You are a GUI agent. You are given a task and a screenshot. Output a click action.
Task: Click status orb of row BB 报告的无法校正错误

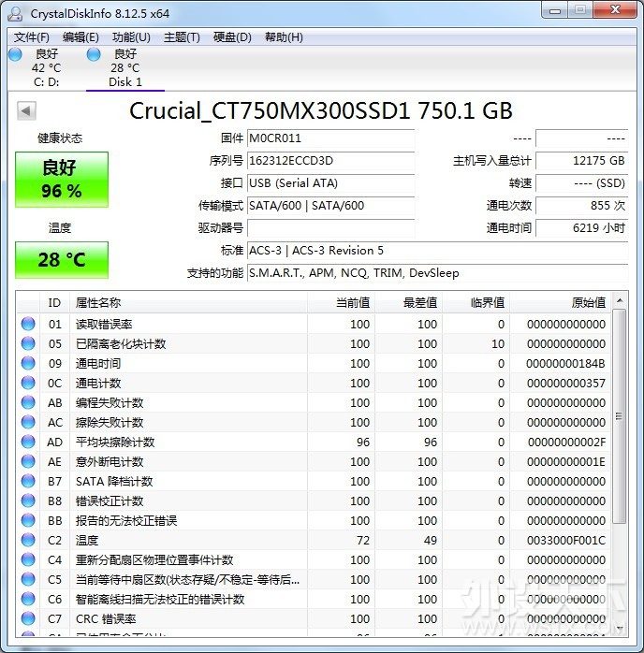[28, 520]
